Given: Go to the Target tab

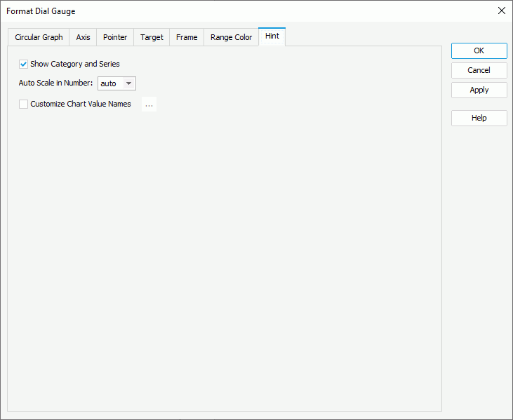Looking at the screenshot, I should [x=152, y=37].
